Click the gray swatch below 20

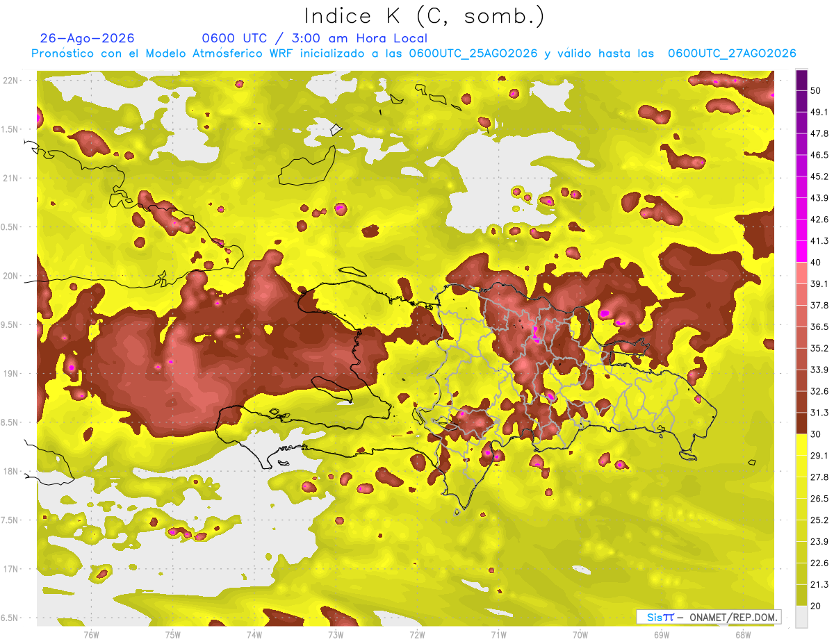click(x=802, y=617)
